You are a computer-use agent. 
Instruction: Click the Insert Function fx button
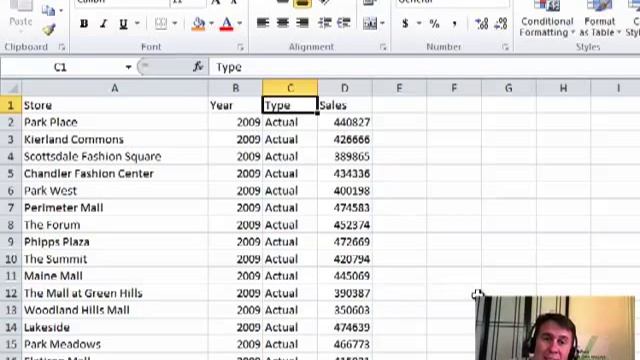(198, 67)
